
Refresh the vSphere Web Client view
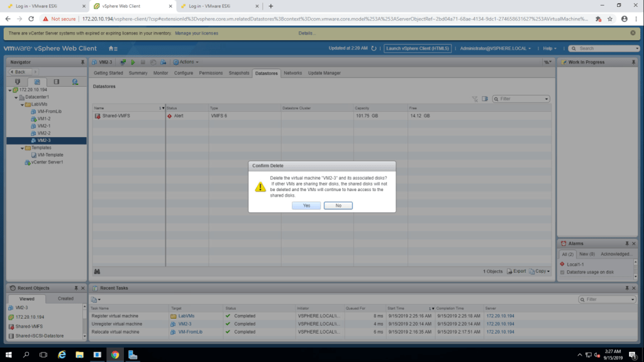(x=374, y=48)
